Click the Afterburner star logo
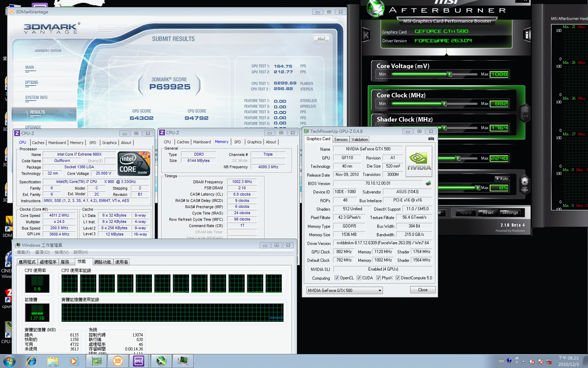Screen dimensions: 588x368 click(376, 9)
